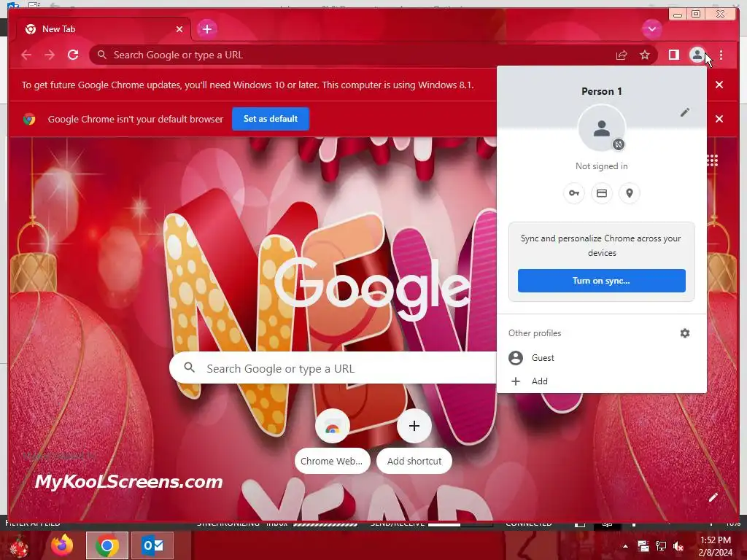Open addresses location pin icon
Screen dimensions: 747x560
(x=630, y=193)
